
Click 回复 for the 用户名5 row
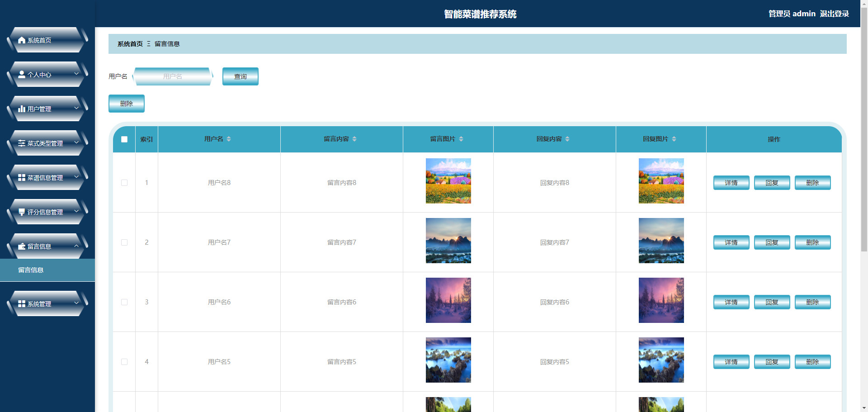point(772,362)
